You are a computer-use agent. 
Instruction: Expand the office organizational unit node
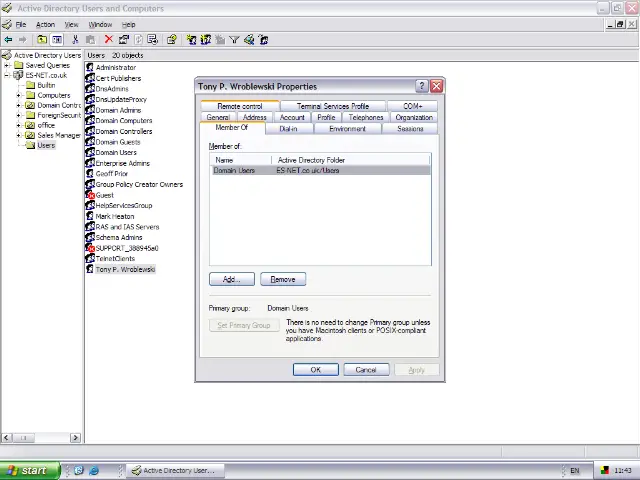[x=18, y=125]
